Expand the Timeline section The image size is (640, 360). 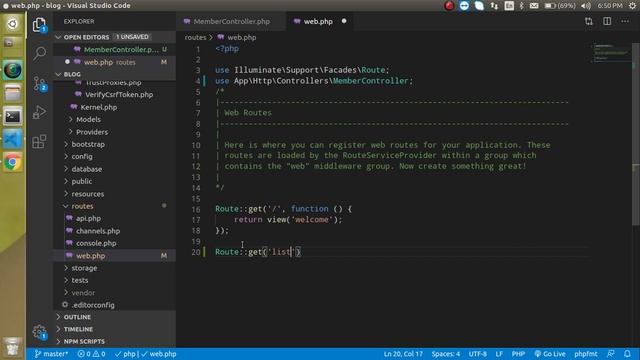click(x=114, y=329)
